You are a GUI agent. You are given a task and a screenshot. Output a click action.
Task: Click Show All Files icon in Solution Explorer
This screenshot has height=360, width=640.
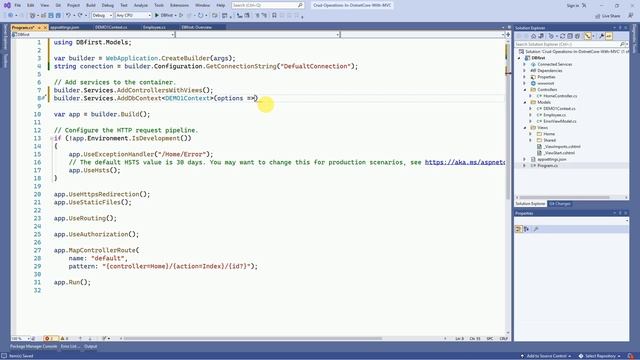coord(577,36)
